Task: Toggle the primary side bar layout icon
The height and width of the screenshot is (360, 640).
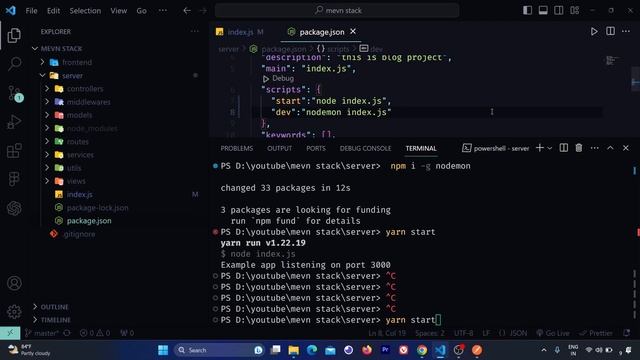Action: click(527, 11)
